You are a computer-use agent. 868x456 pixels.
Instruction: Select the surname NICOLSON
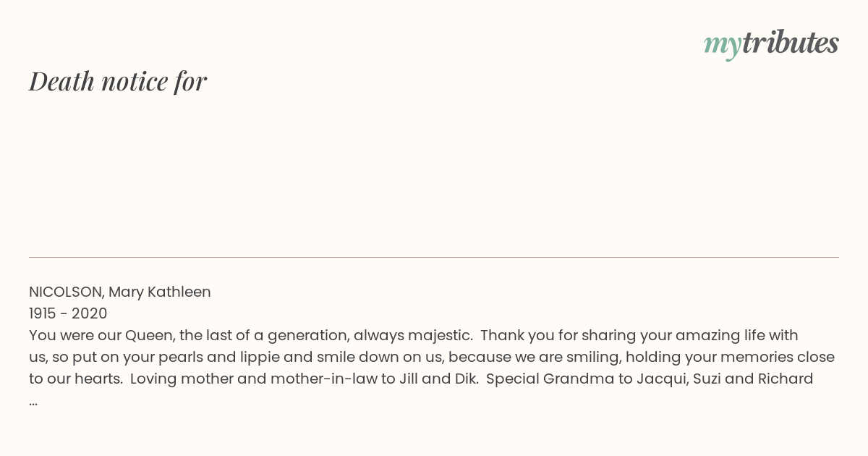(x=67, y=292)
